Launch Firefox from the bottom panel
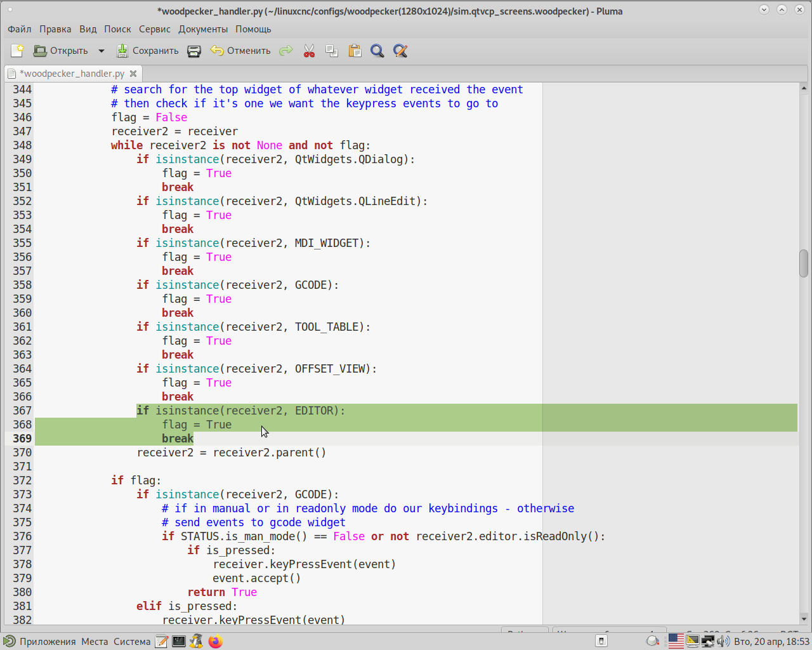Screen dimensions: 812x650 (x=216, y=642)
